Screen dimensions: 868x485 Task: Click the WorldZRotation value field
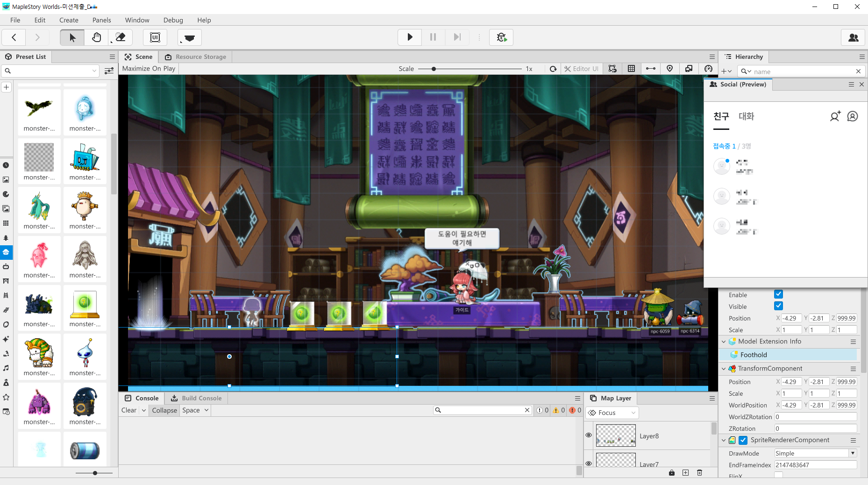tap(815, 417)
